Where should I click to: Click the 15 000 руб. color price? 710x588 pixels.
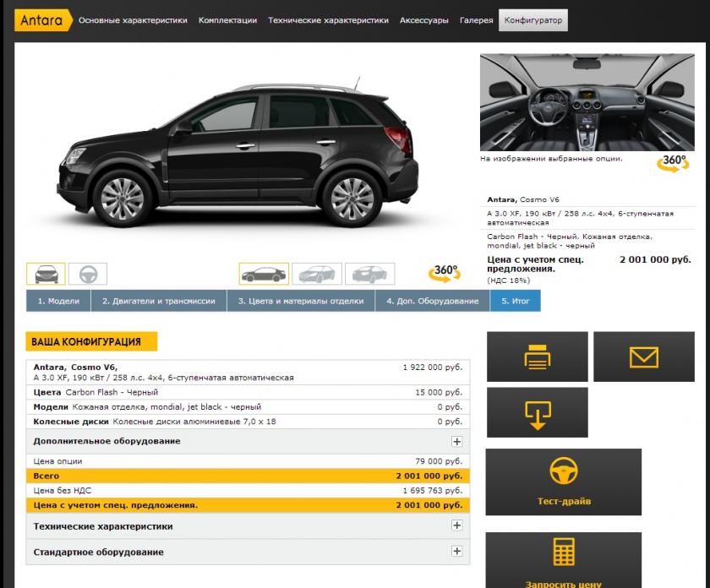(x=440, y=393)
